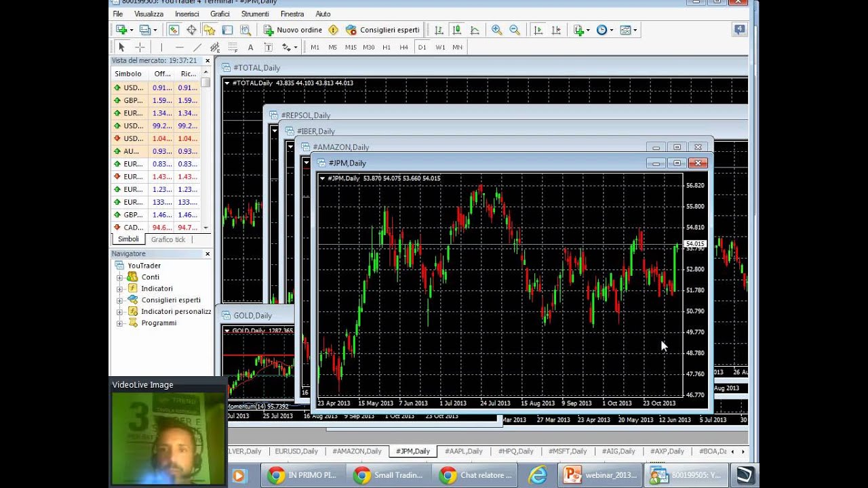This screenshot has height=488, width=868.
Task: Select the arrow Cursor tool
Action: [121, 47]
